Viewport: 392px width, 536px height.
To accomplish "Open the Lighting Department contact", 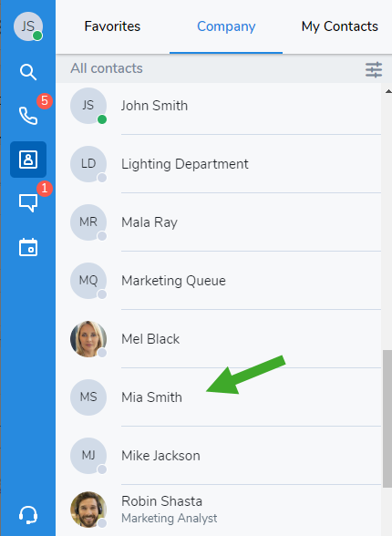I will (x=219, y=164).
